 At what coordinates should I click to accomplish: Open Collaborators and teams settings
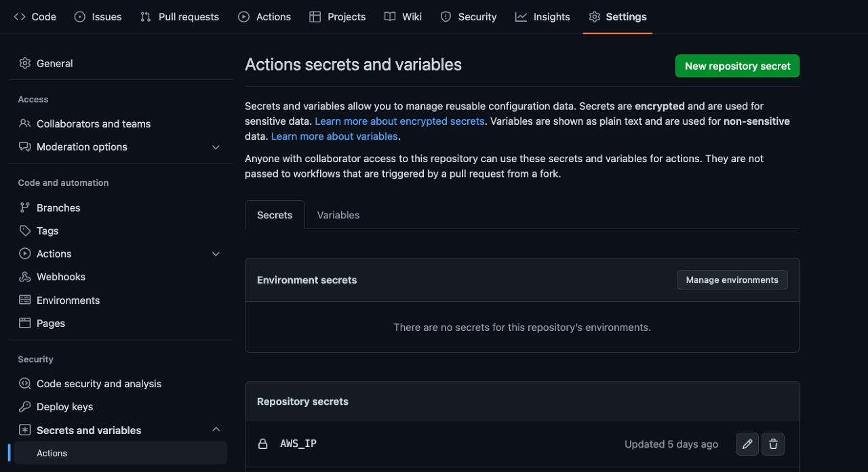94,123
